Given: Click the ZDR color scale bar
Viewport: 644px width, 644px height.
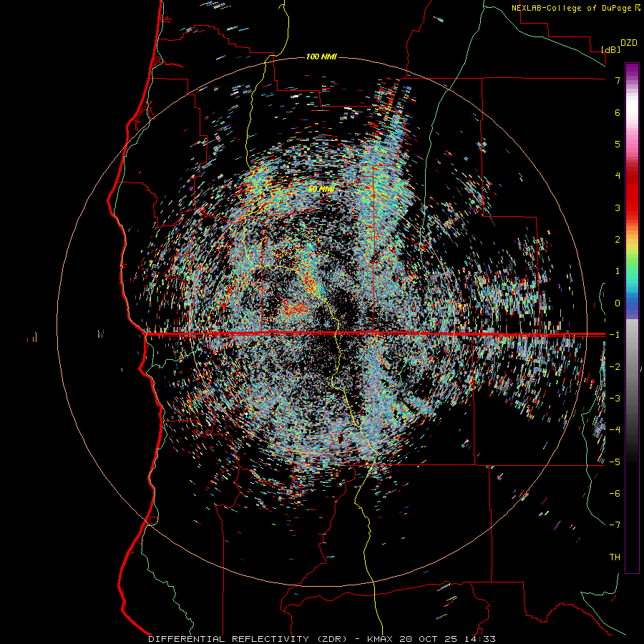Looking at the screenshot, I should click(x=632, y=318).
